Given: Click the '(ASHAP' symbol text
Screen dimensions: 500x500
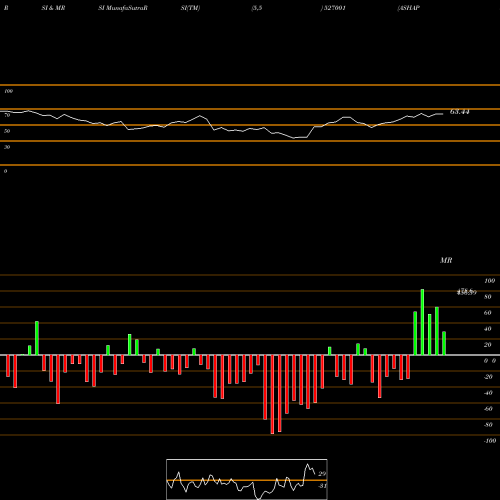Looking at the screenshot, I should click(x=408, y=8).
